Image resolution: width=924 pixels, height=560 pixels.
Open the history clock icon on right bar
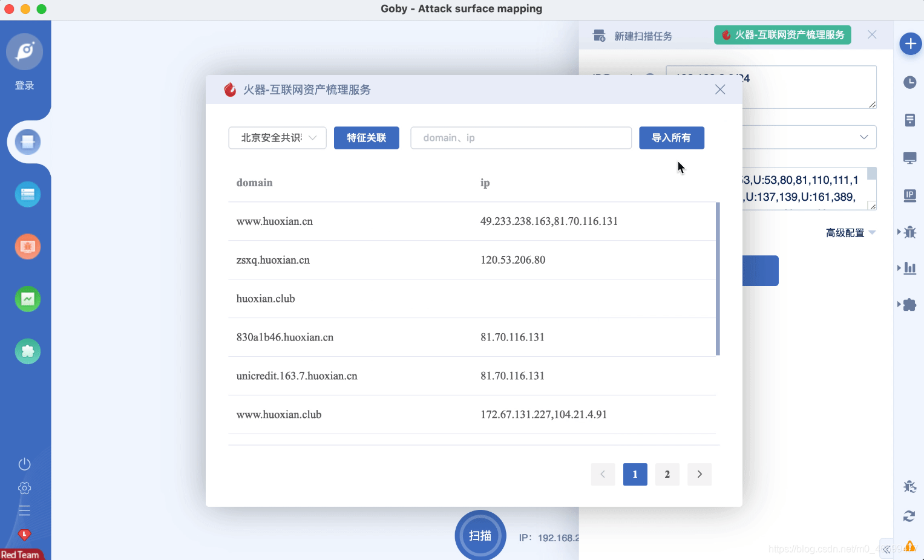910,82
